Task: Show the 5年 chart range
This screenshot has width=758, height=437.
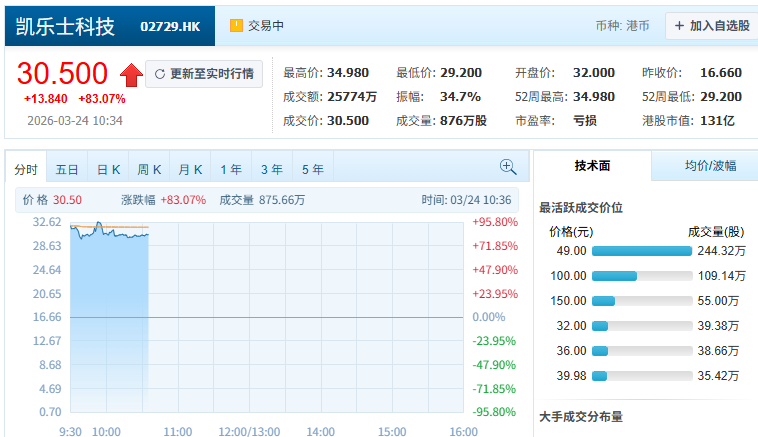Action: 313,170
